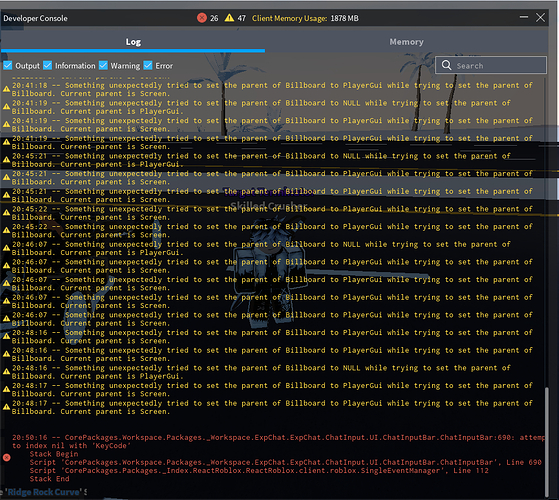559x500 pixels.
Task: Click red error icon beside the ChatInputBar stack trace
Action: pyautogui.click(x=6, y=458)
